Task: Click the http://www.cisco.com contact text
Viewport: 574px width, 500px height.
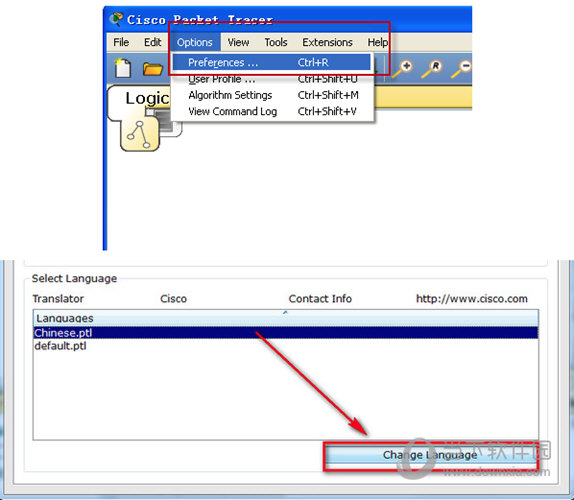Action: click(472, 299)
